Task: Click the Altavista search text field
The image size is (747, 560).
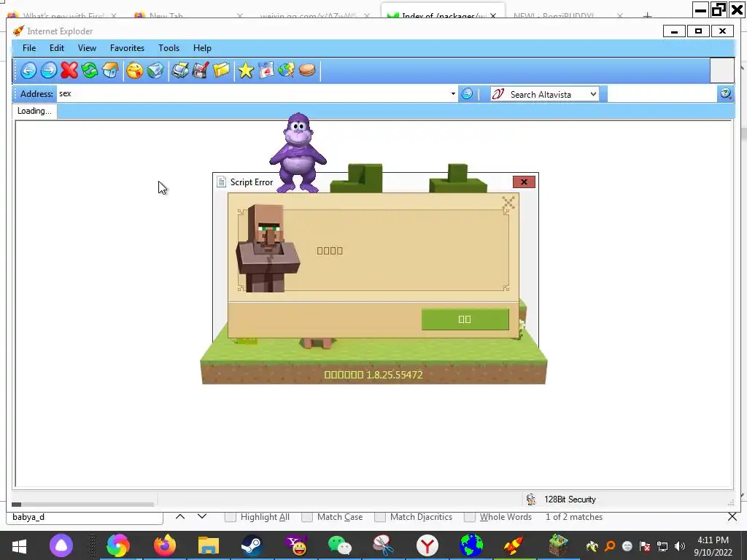Action: click(661, 94)
